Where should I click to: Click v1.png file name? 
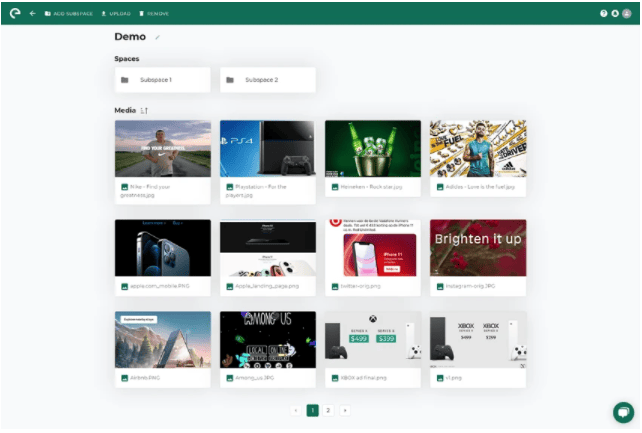454,378
